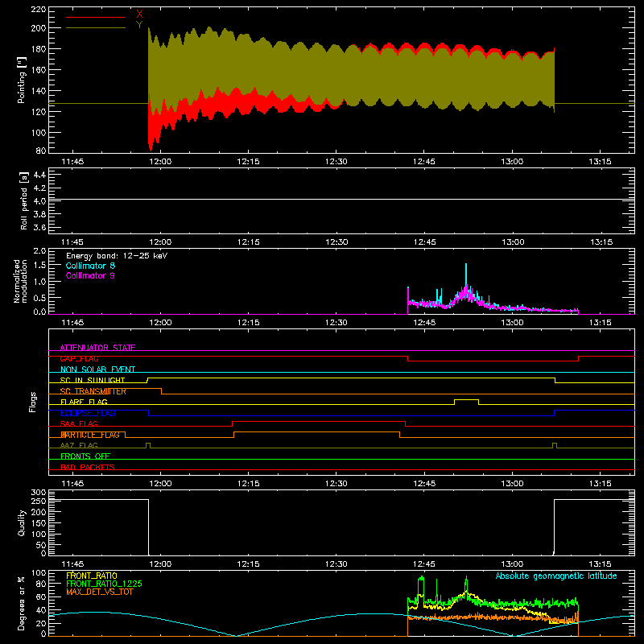Click the FLARE_FLAG label

[84, 402]
